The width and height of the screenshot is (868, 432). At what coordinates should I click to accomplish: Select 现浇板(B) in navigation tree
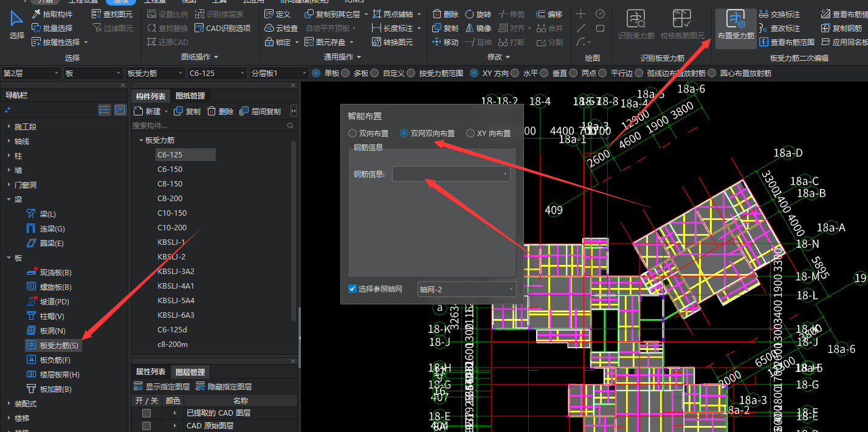click(x=50, y=272)
